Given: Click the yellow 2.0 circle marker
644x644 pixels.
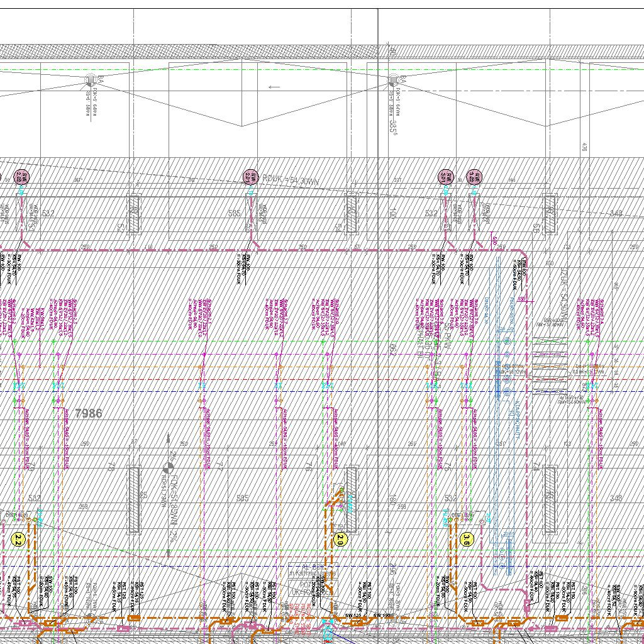Looking at the screenshot, I should 340,539.
